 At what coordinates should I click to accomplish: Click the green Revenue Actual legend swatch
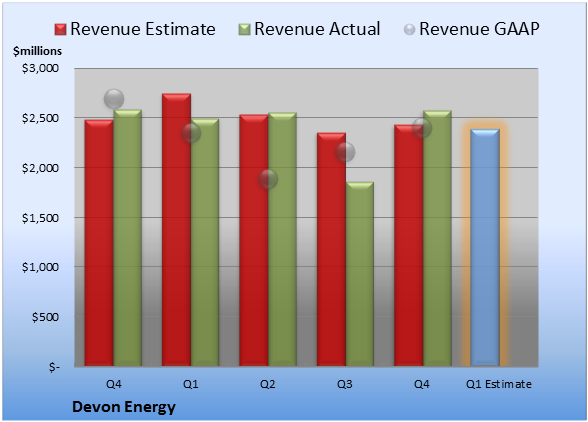tap(244, 29)
